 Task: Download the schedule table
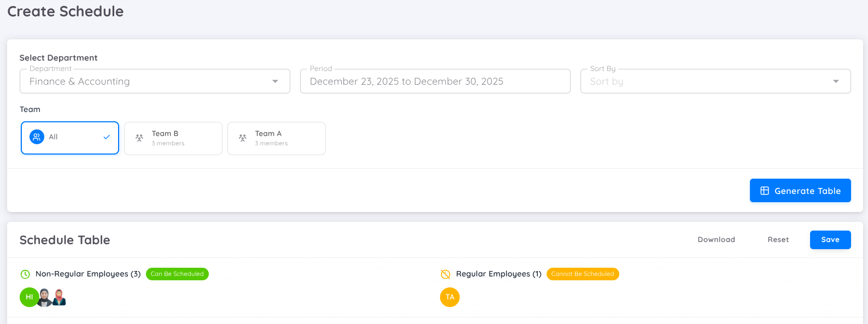pos(716,240)
